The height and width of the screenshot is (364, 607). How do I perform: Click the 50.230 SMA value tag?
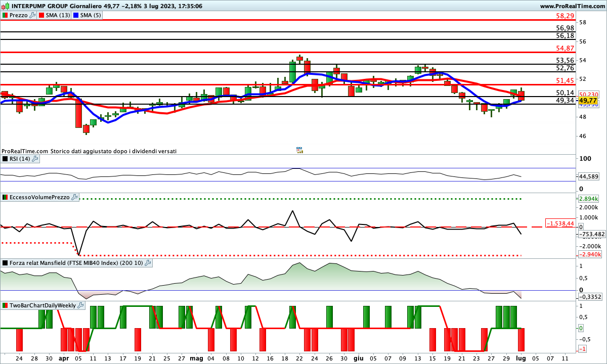(588, 95)
